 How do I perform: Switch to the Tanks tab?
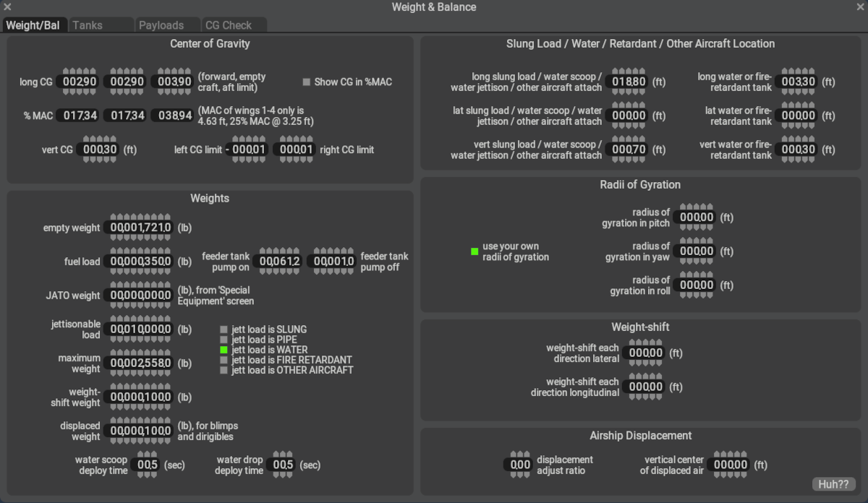88,25
